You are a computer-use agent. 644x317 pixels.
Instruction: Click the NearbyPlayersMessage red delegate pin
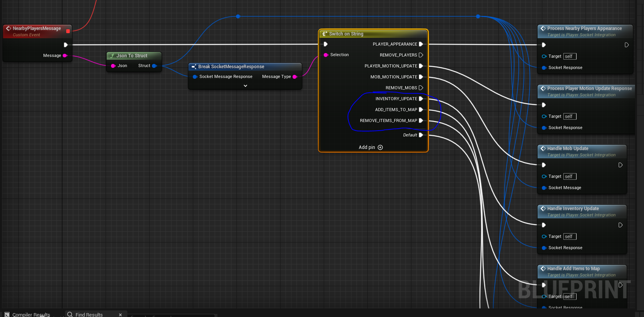68,31
